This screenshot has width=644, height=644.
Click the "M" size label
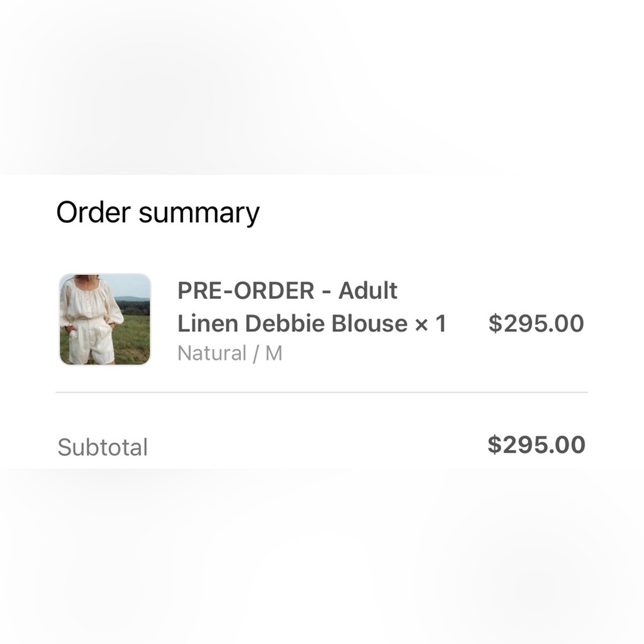[x=274, y=354]
